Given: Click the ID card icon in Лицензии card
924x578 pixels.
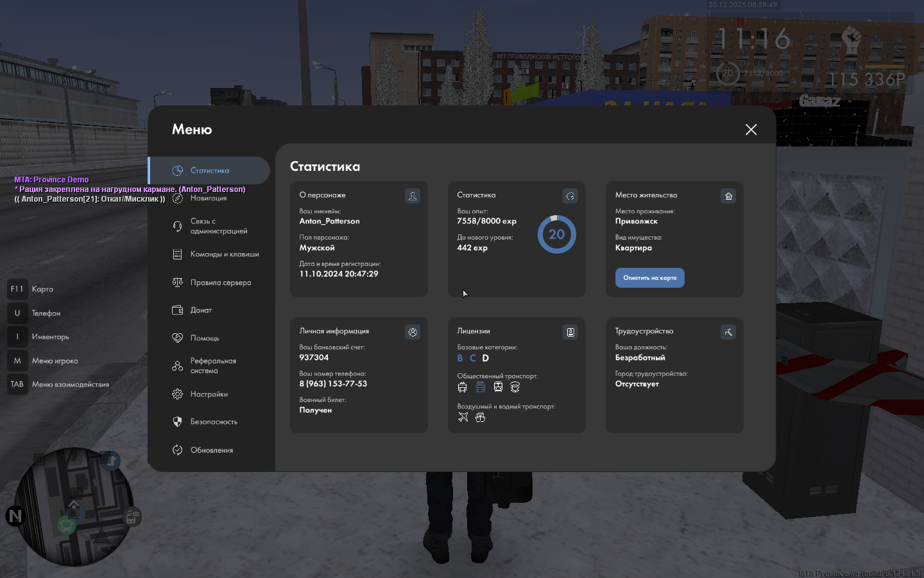Looking at the screenshot, I should (x=570, y=332).
